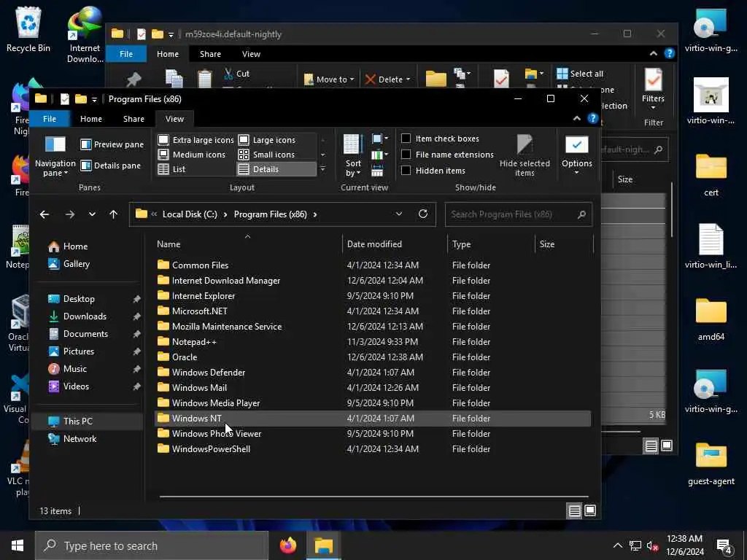747x560 pixels.
Task: Switch to Share ribbon tab
Action: point(133,119)
